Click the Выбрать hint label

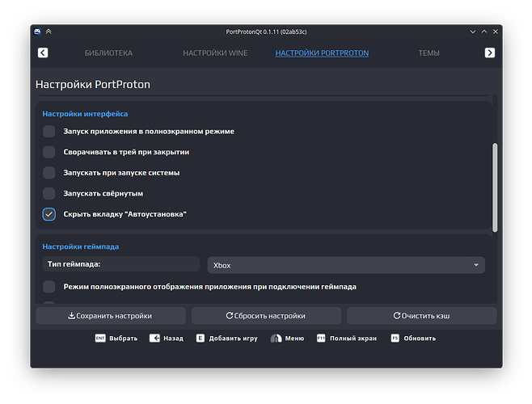pos(124,339)
